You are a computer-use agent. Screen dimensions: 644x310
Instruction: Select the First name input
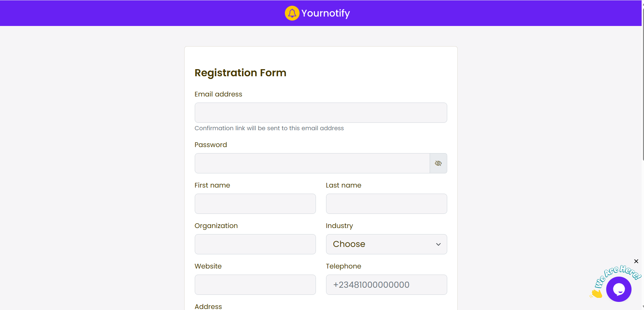pyautogui.click(x=255, y=204)
